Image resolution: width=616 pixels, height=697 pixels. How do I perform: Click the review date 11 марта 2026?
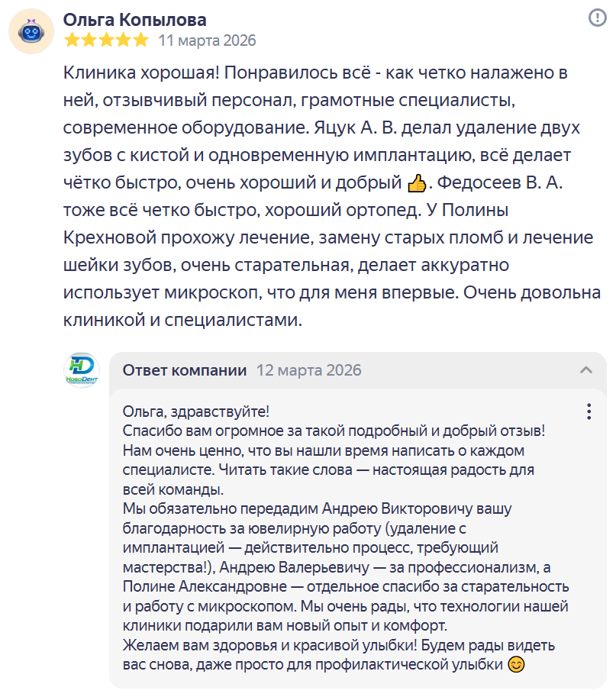click(207, 40)
